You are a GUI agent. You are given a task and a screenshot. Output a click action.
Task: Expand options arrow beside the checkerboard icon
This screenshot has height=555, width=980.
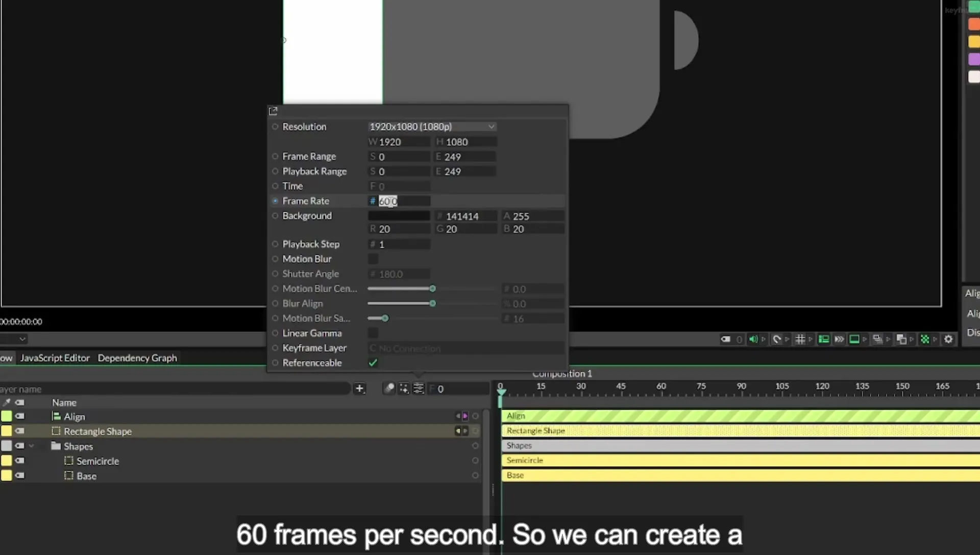(x=935, y=339)
